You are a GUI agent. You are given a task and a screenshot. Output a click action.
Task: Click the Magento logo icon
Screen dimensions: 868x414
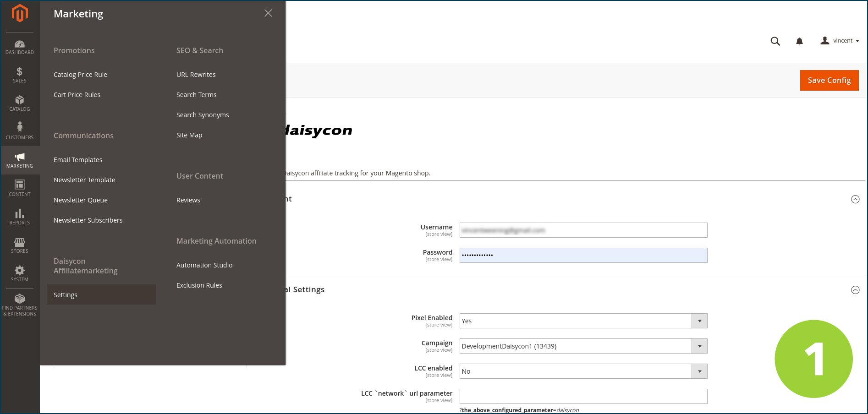point(20,13)
